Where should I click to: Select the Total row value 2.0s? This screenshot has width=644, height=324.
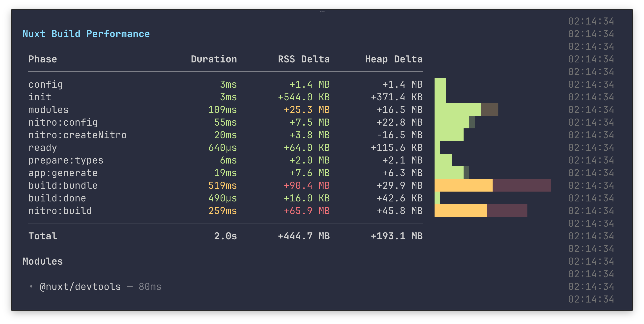click(225, 236)
